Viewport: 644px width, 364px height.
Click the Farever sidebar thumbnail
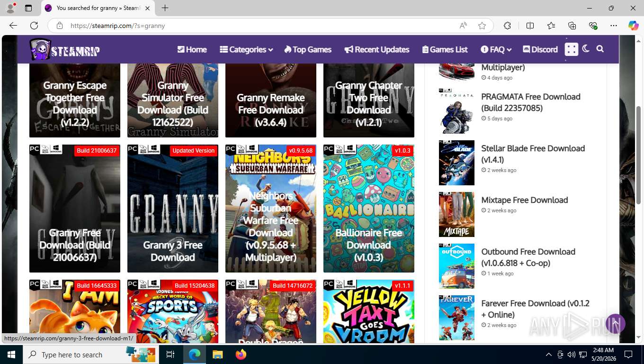pos(456,318)
